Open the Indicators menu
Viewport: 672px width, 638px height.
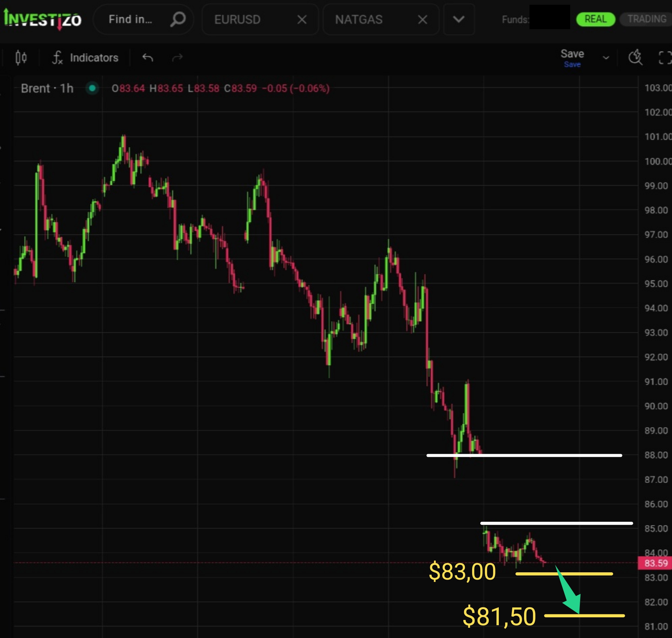[85, 58]
